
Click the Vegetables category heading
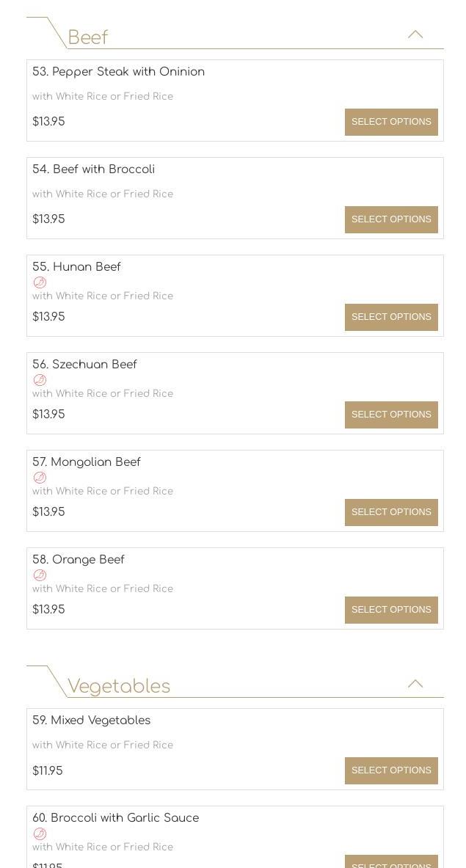119,686
